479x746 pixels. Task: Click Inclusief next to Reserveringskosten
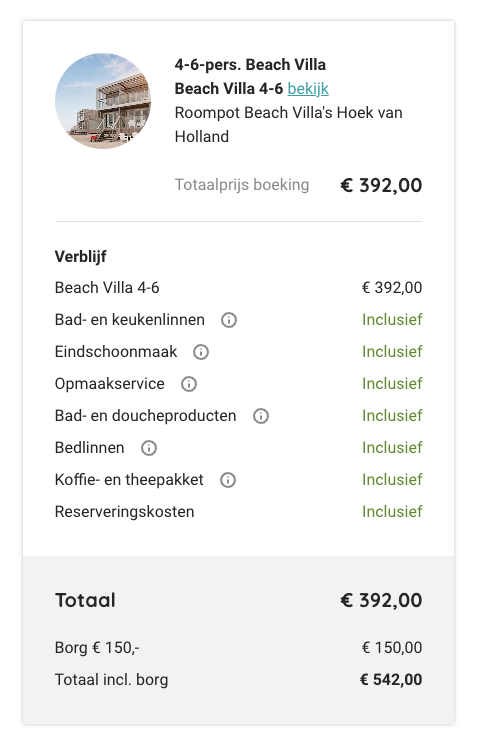pyautogui.click(x=392, y=511)
